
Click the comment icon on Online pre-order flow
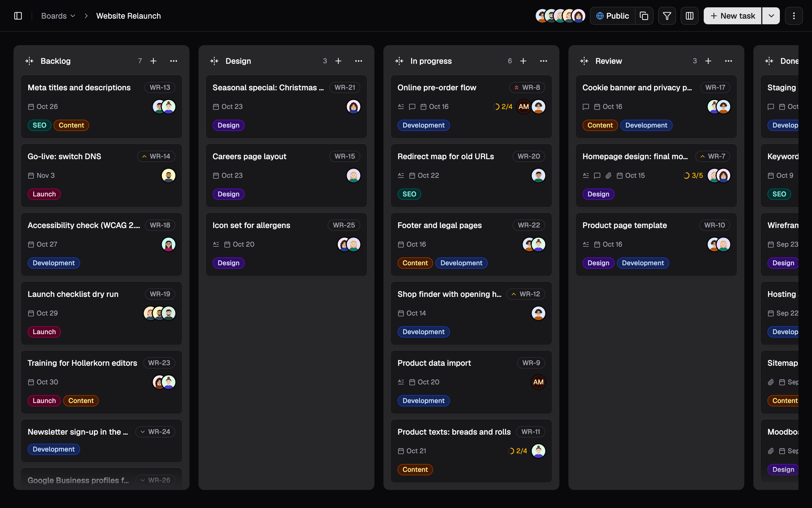412,106
